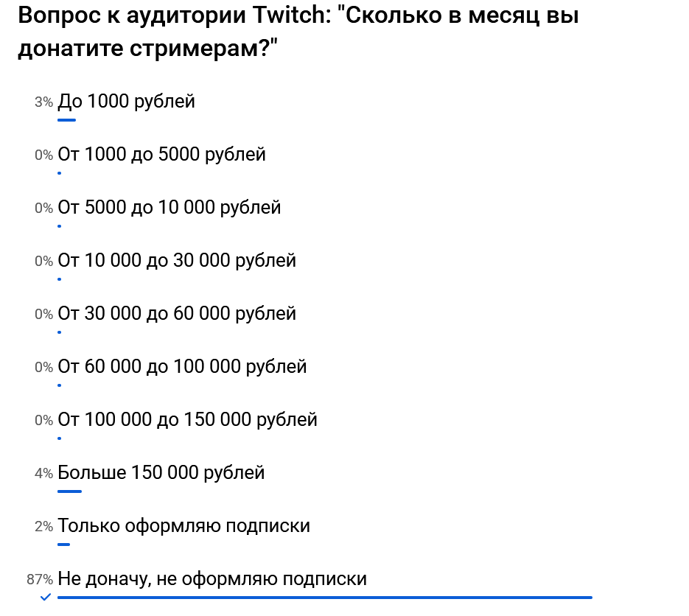The image size is (689, 616).
Task: Choose "От 30 000 до 60 000 рублей"
Action: click(177, 314)
